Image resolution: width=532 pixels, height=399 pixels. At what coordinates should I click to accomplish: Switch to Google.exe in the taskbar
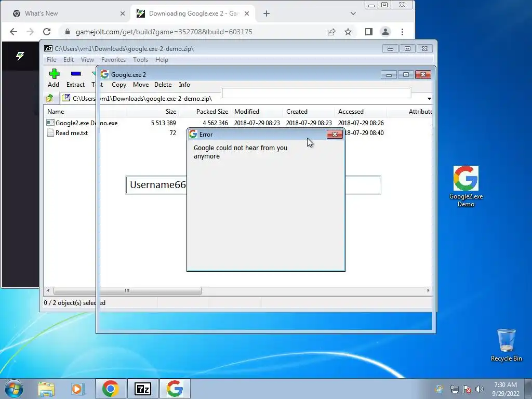tap(175, 389)
